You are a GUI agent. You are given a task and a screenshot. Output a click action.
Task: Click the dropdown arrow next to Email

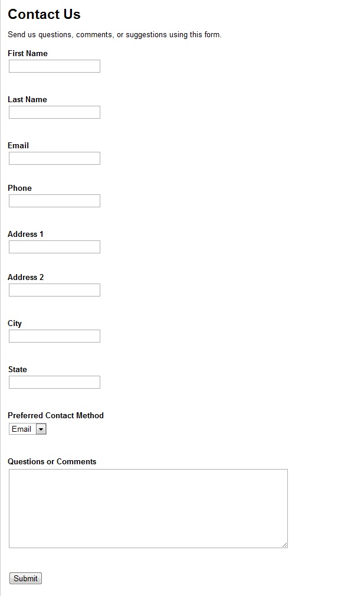(x=41, y=429)
